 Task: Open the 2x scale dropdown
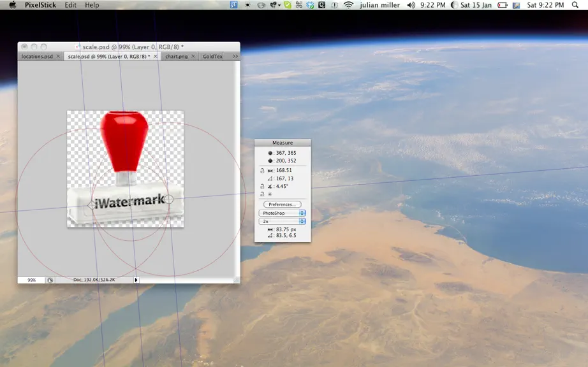(x=283, y=221)
